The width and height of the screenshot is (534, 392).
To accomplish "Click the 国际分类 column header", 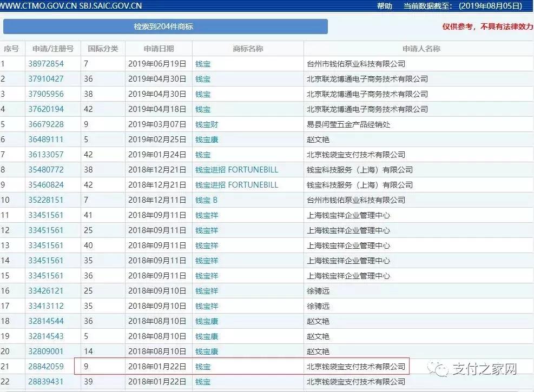I will pyautogui.click(x=103, y=49).
